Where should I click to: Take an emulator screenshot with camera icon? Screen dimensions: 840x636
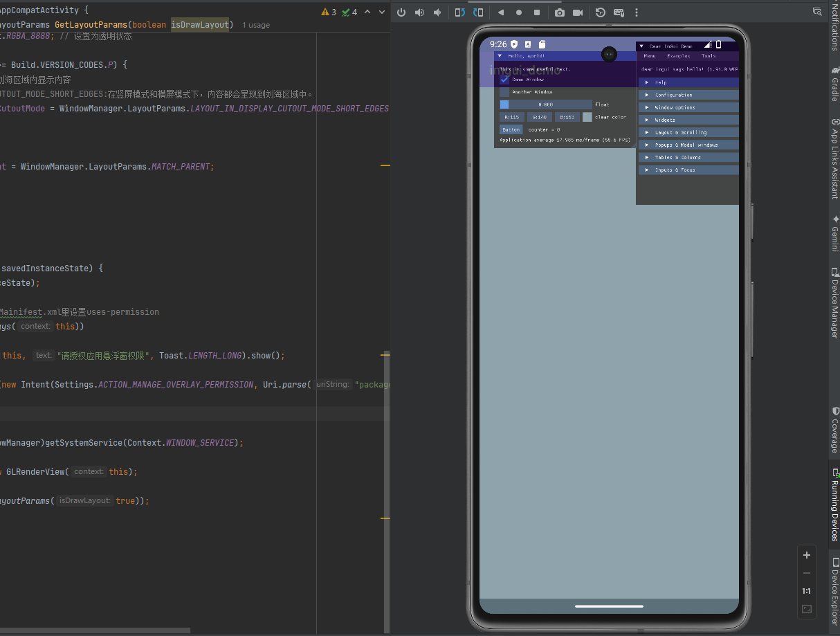pyautogui.click(x=559, y=12)
